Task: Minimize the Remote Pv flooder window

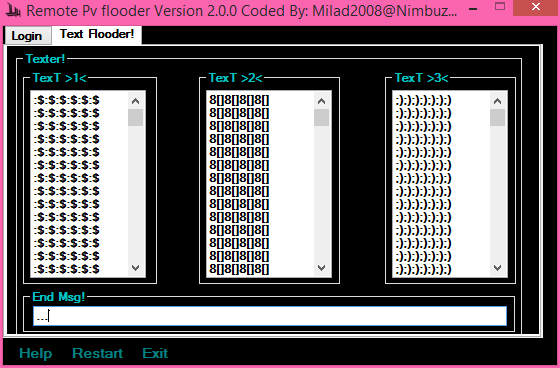Action: pos(473,9)
